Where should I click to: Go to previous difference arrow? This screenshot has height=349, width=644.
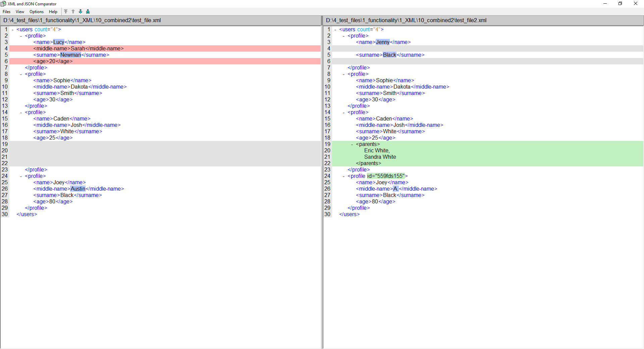[73, 11]
